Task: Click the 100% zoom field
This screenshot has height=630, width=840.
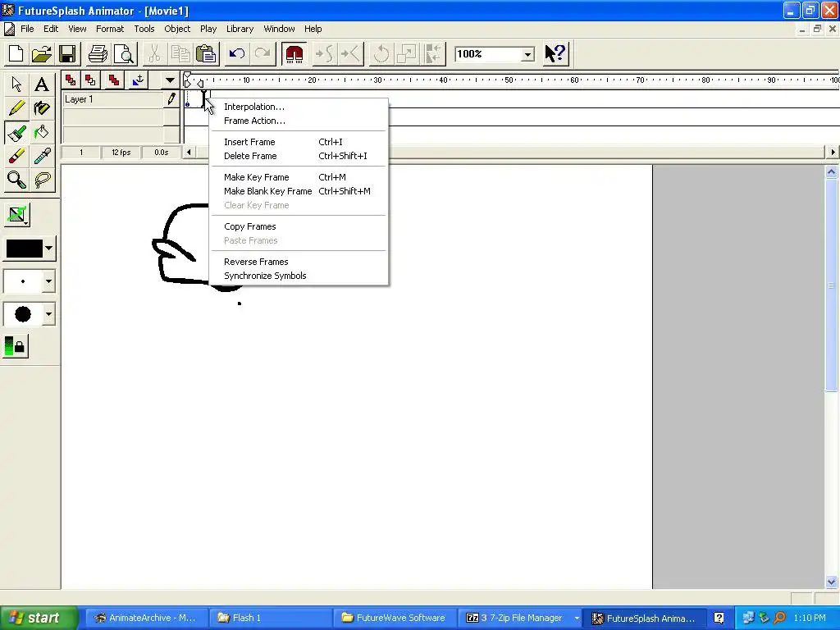Action: [x=487, y=54]
